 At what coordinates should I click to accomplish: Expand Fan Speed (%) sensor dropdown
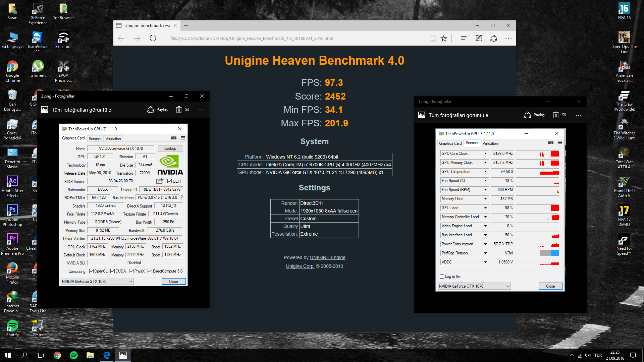click(485, 181)
